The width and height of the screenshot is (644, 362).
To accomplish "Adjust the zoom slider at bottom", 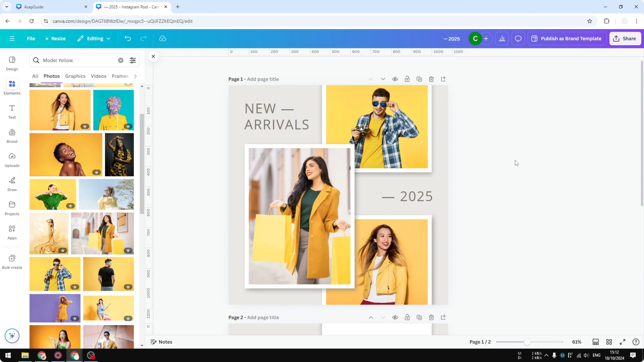I will (x=527, y=342).
